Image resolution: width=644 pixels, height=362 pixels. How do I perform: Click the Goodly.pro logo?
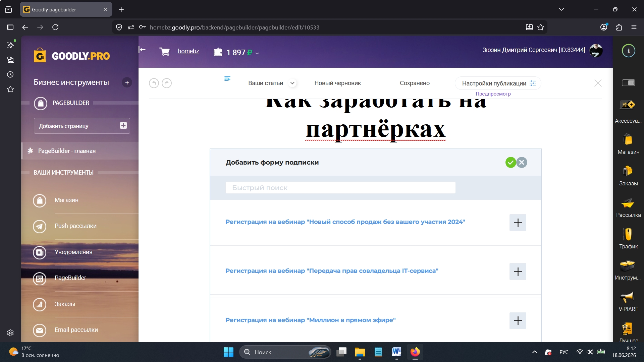[x=72, y=56]
